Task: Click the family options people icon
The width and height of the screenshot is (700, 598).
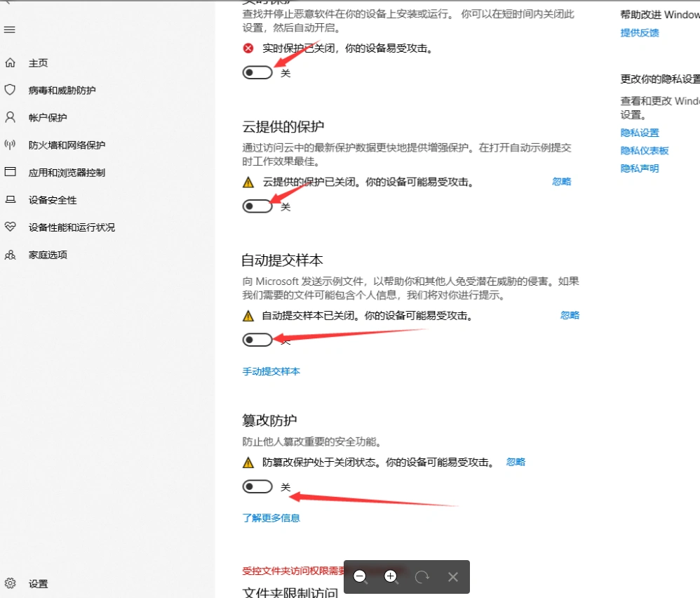Action: coord(10,255)
